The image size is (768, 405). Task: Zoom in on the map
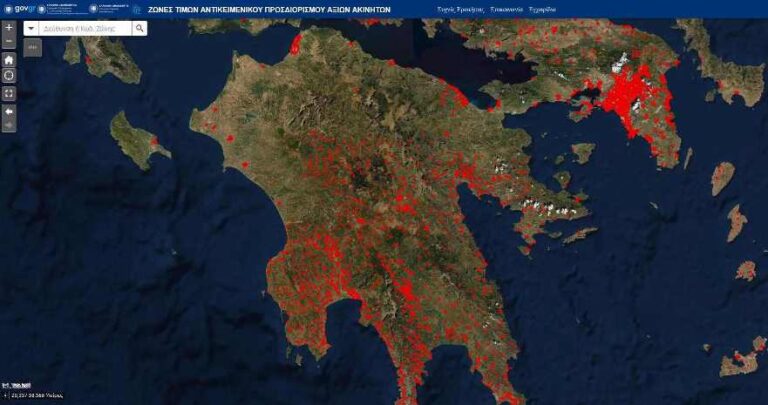click(x=9, y=28)
